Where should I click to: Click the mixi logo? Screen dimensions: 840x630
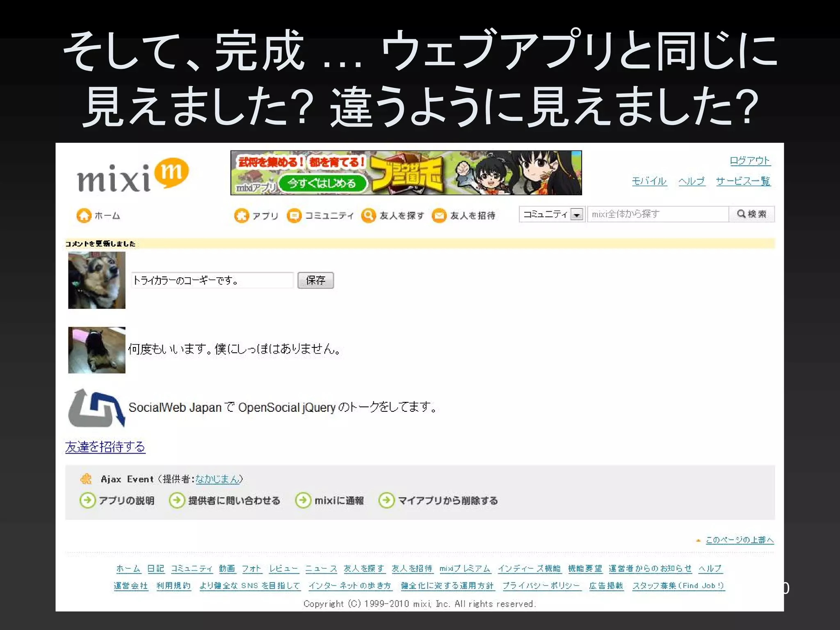pos(132,176)
